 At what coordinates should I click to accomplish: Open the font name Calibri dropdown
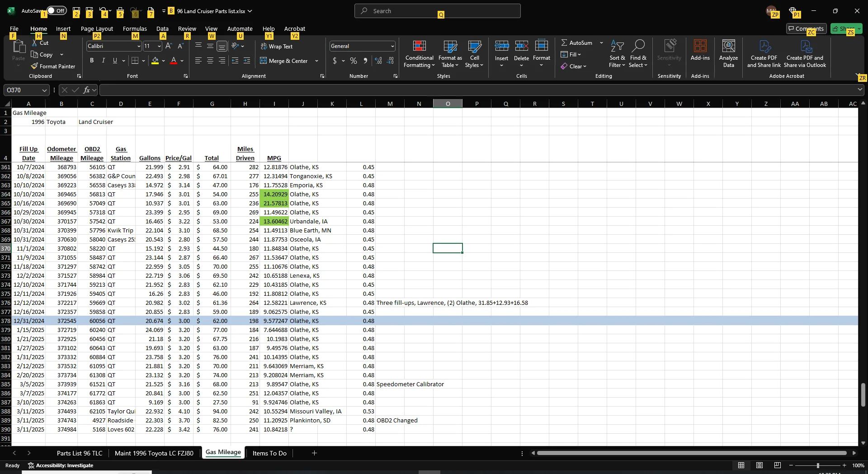coord(139,46)
